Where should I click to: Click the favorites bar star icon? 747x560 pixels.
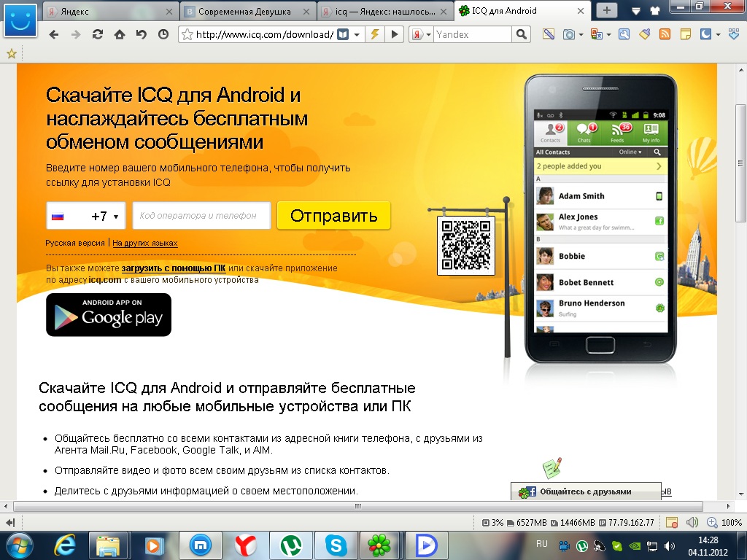[x=12, y=54]
